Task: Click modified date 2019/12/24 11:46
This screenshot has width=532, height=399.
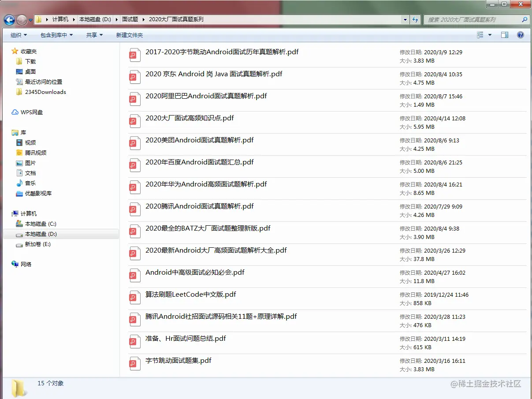Action: tap(446, 295)
